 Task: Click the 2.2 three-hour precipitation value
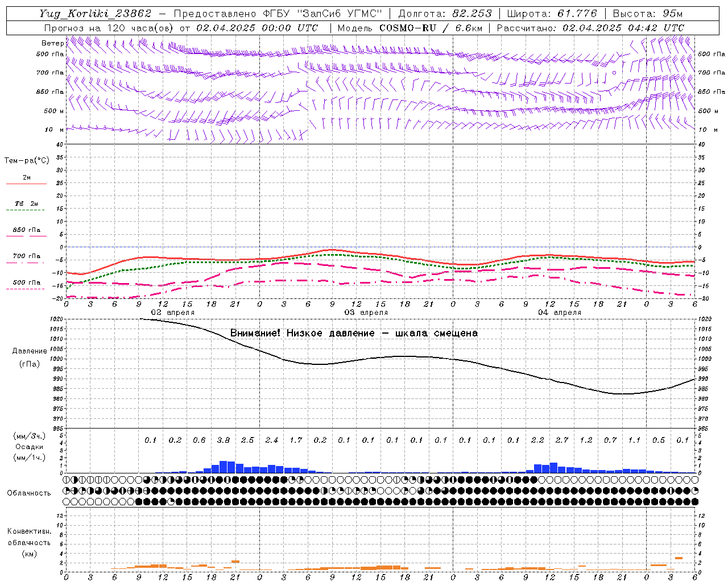point(537,440)
